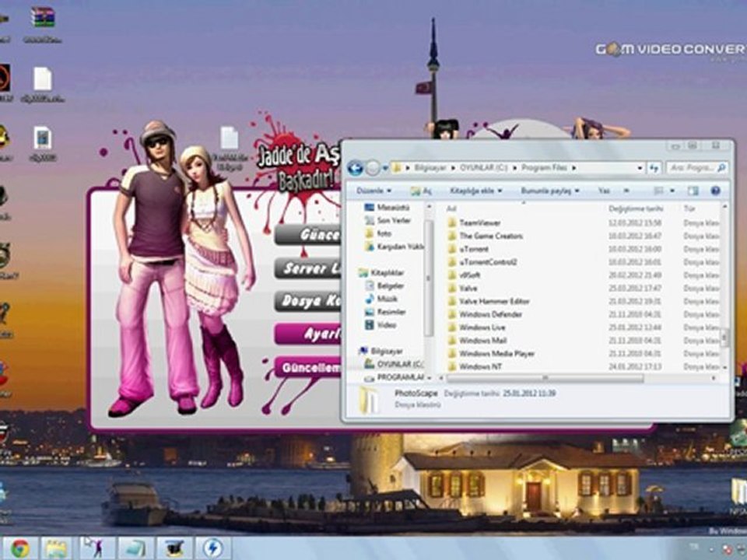The image size is (747, 560).
Task: Open the Müzik library
Action: (381, 299)
